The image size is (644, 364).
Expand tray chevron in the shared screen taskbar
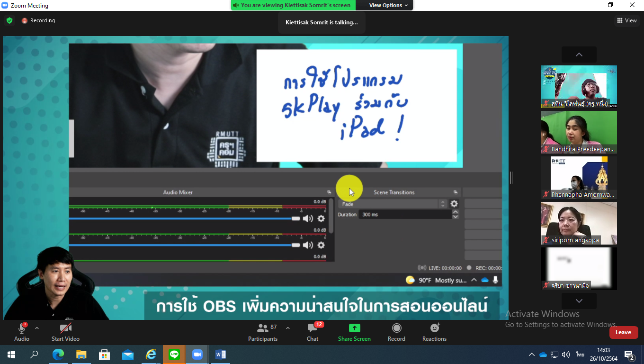tap(474, 280)
